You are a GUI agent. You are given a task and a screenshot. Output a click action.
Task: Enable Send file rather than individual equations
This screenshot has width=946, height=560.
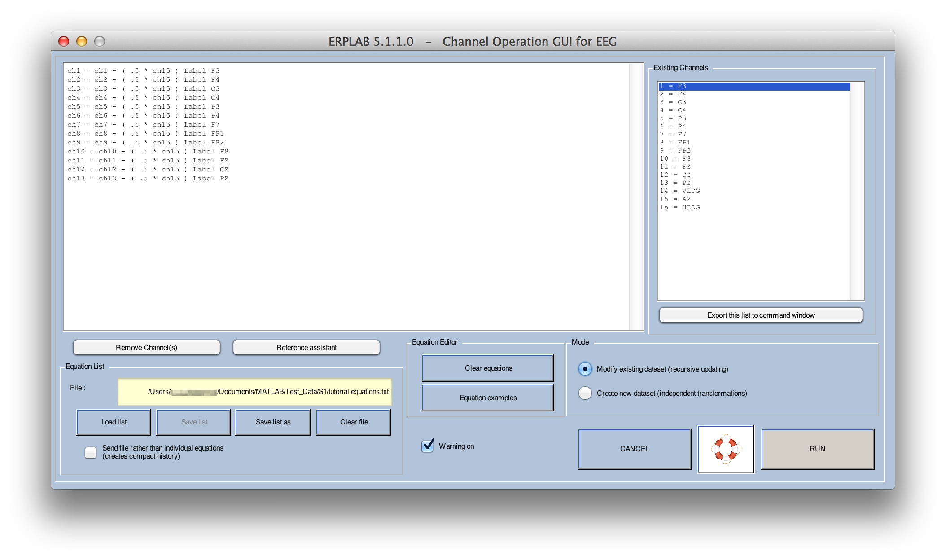pyautogui.click(x=91, y=452)
